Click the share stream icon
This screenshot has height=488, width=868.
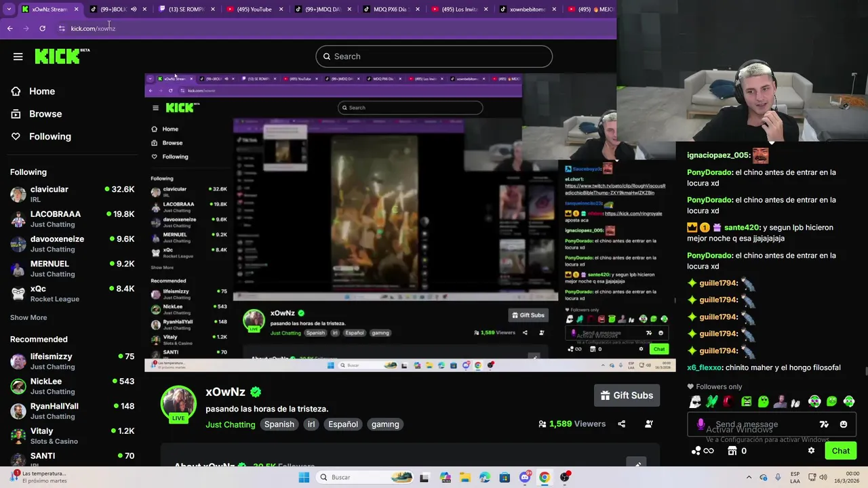point(622,424)
